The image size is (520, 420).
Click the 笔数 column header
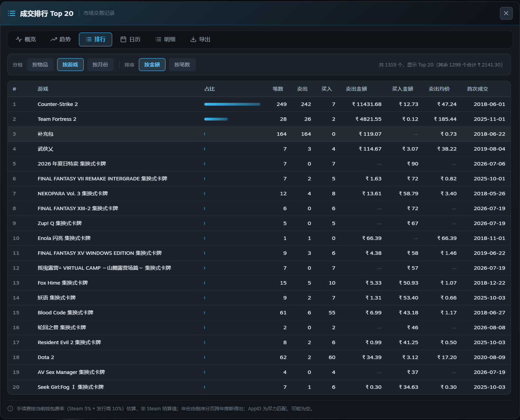[278, 89]
